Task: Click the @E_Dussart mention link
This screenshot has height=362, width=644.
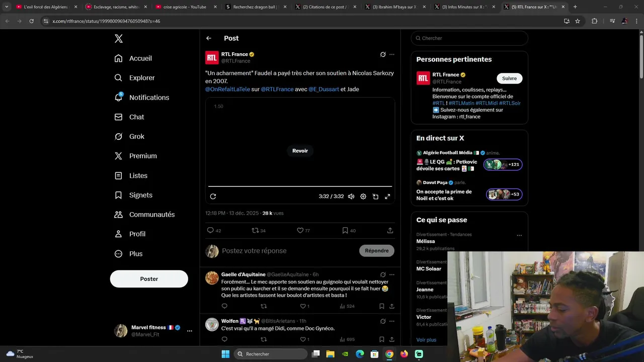Action: [x=324, y=89]
